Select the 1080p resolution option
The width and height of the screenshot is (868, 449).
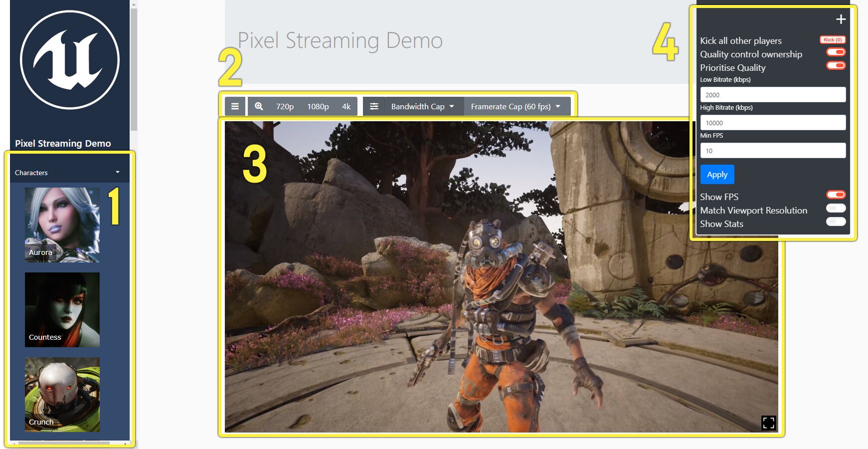click(318, 106)
